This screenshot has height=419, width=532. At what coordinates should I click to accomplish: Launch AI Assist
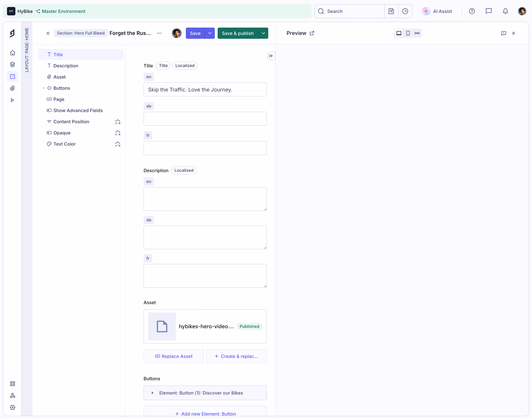[x=437, y=11]
